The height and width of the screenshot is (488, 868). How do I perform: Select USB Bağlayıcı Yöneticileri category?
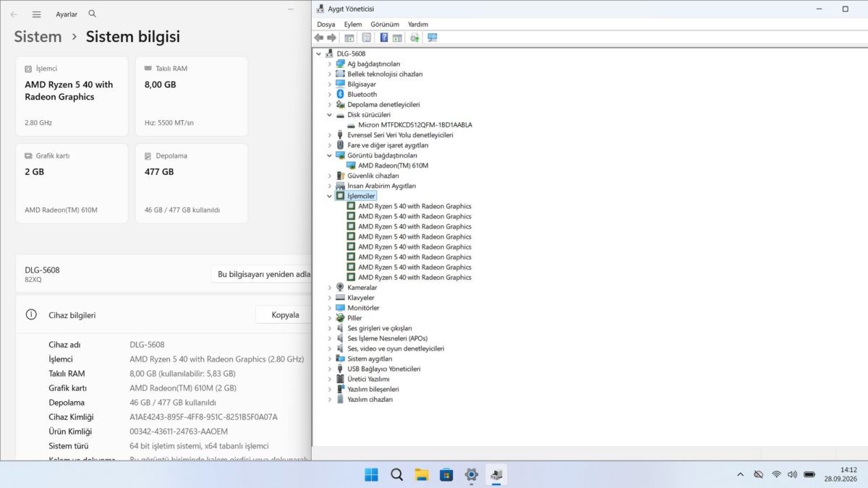coord(383,369)
